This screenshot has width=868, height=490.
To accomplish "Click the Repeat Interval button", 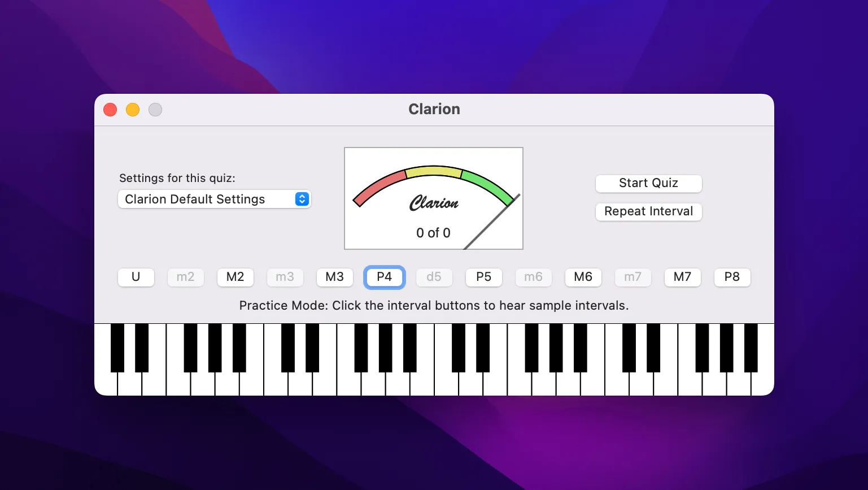I will (648, 211).
